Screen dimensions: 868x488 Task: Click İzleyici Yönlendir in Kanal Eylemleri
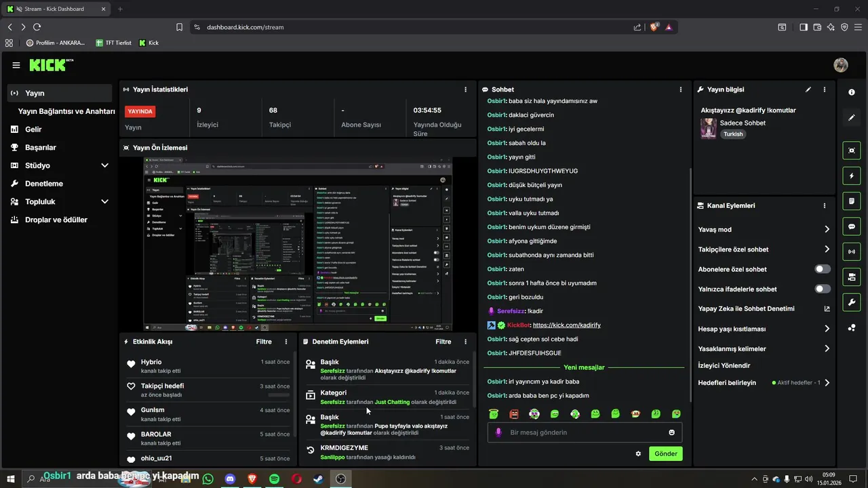tap(724, 365)
